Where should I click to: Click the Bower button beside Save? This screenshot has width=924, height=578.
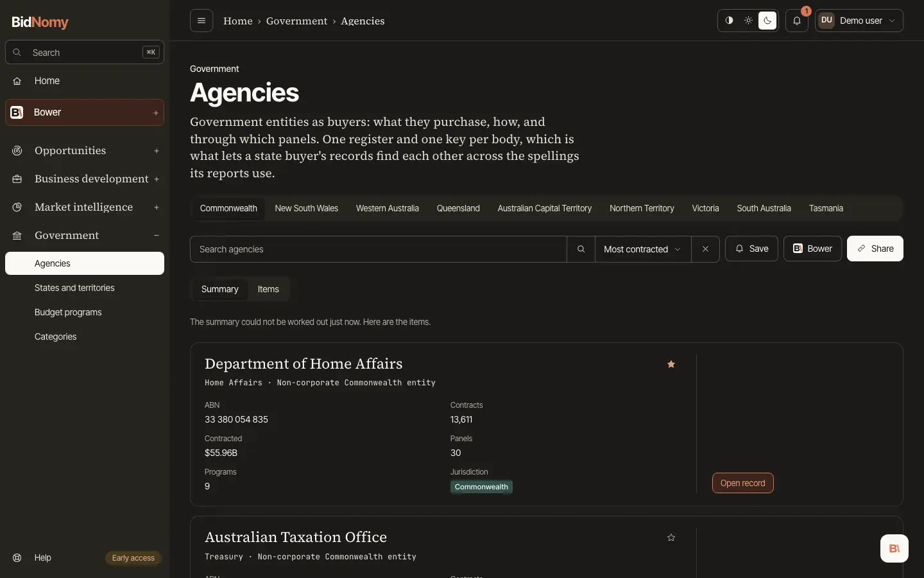(x=812, y=249)
